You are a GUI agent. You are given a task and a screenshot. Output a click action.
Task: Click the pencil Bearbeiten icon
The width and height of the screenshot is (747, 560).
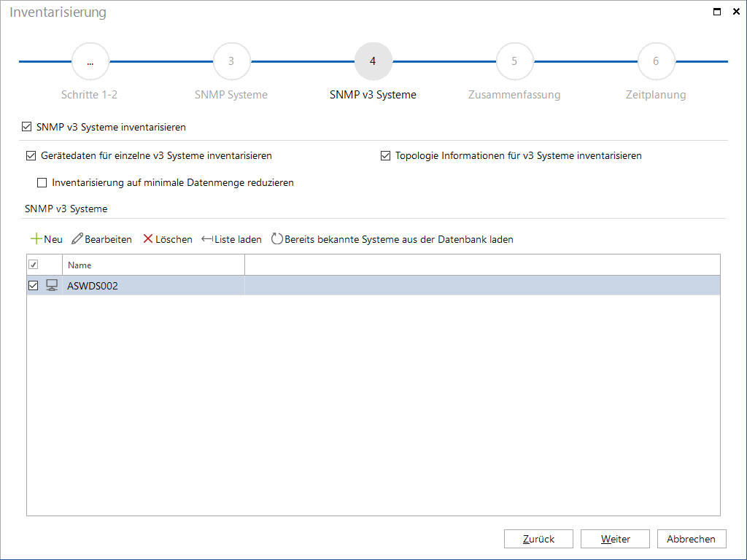(x=77, y=238)
